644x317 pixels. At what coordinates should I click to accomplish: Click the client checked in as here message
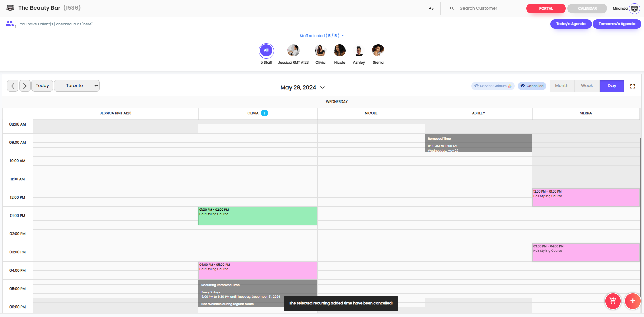[56, 24]
